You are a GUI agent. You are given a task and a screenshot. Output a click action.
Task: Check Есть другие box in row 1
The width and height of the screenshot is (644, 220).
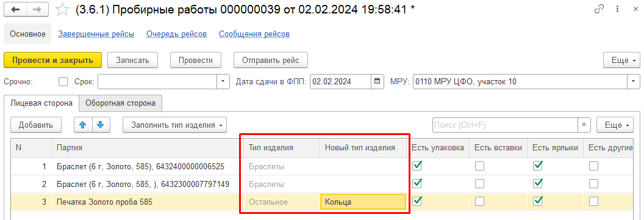coord(593,166)
